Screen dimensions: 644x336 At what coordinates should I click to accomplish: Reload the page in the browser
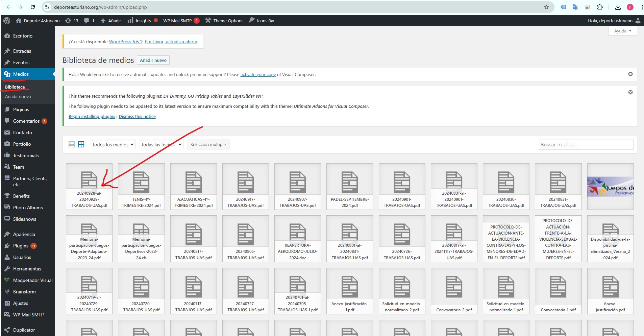[33, 7]
